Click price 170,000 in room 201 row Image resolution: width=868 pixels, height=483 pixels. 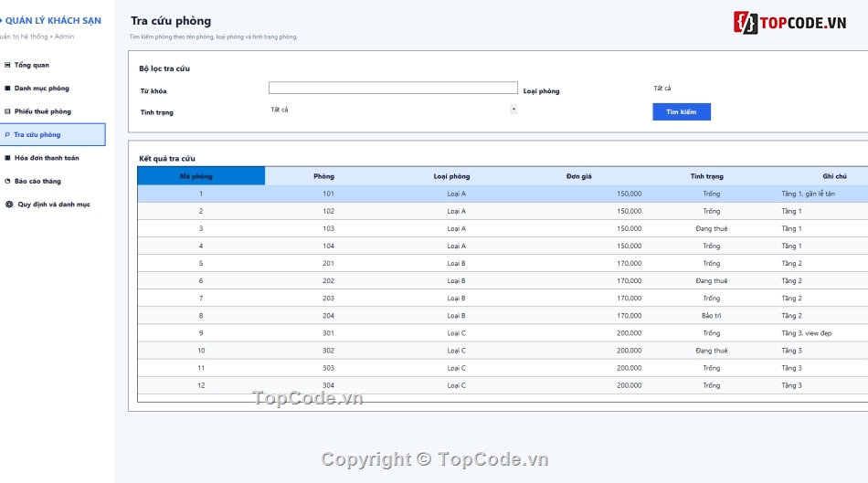(629, 263)
